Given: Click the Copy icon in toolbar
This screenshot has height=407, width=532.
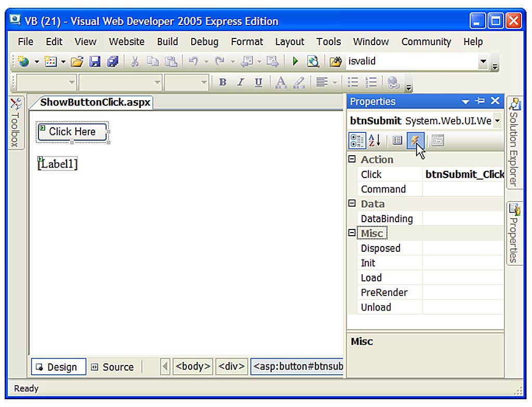Looking at the screenshot, I should pyautogui.click(x=153, y=61).
